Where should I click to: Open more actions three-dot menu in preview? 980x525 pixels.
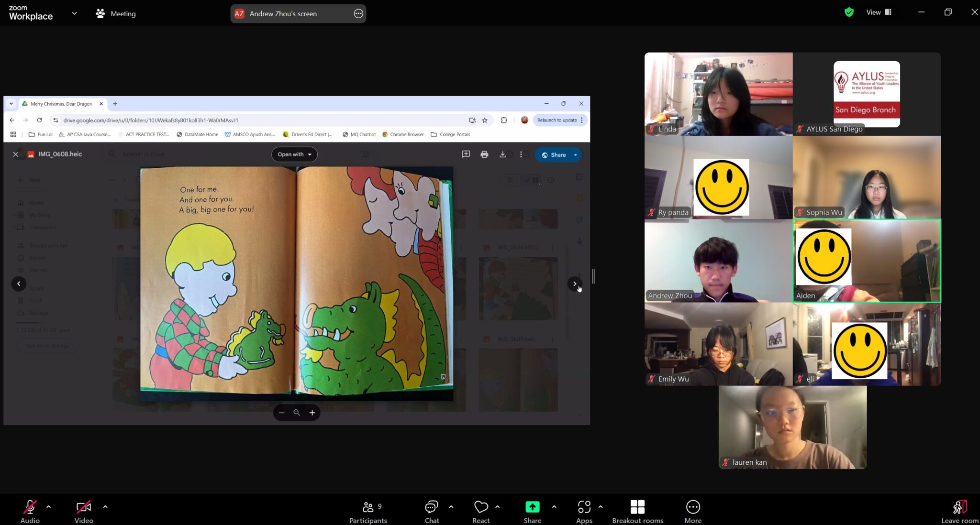(x=521, y=154)
